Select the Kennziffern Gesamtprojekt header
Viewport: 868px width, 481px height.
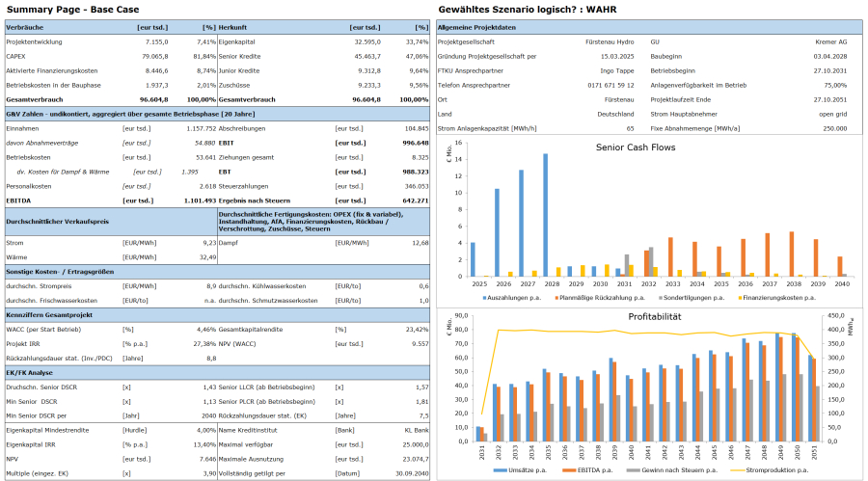click(50, 314)
